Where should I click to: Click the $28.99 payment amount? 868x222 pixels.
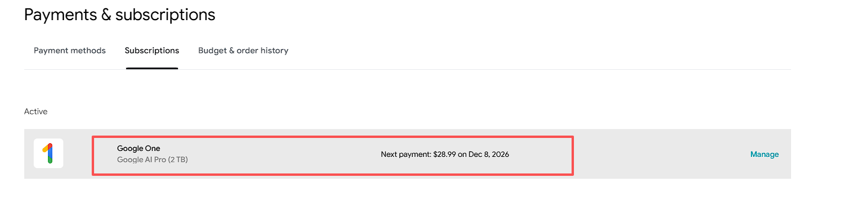click(x=445, y=154)
